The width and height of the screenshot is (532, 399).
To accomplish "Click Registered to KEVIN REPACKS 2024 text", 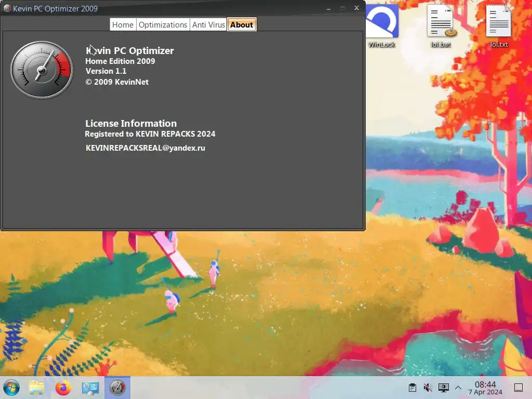I will tap(150, 134).
